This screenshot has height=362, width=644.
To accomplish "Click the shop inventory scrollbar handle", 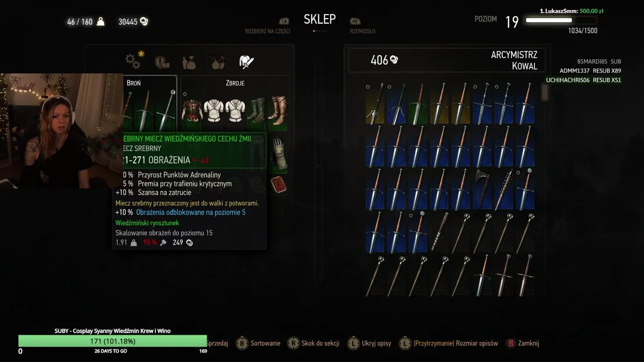I will point(544,92).
